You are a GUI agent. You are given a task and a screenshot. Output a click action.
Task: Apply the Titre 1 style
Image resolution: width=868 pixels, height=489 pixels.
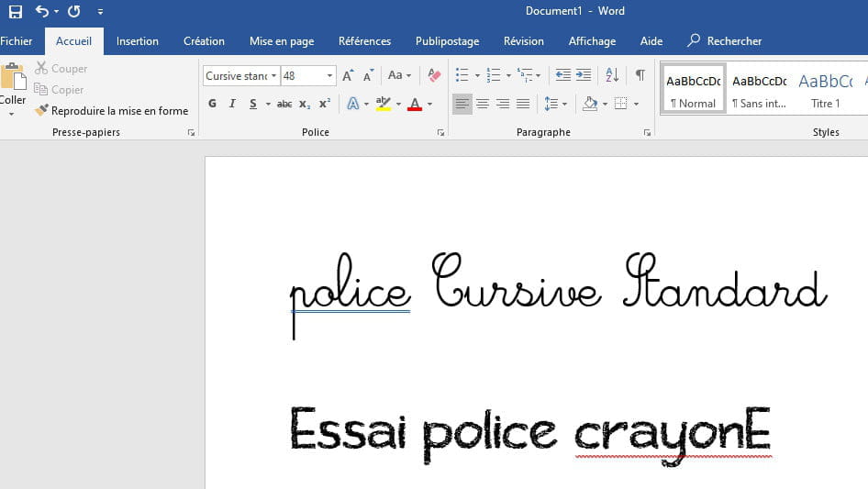tap(825, 89)
